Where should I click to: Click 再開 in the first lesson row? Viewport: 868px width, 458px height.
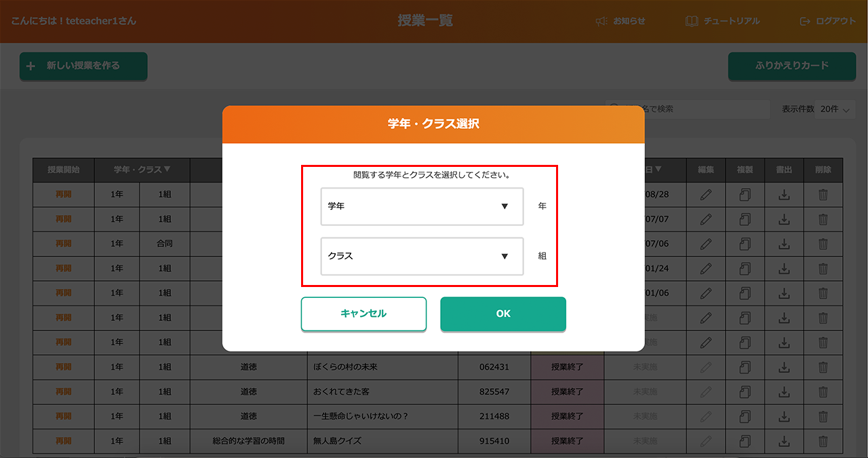[x=64, y=195]
